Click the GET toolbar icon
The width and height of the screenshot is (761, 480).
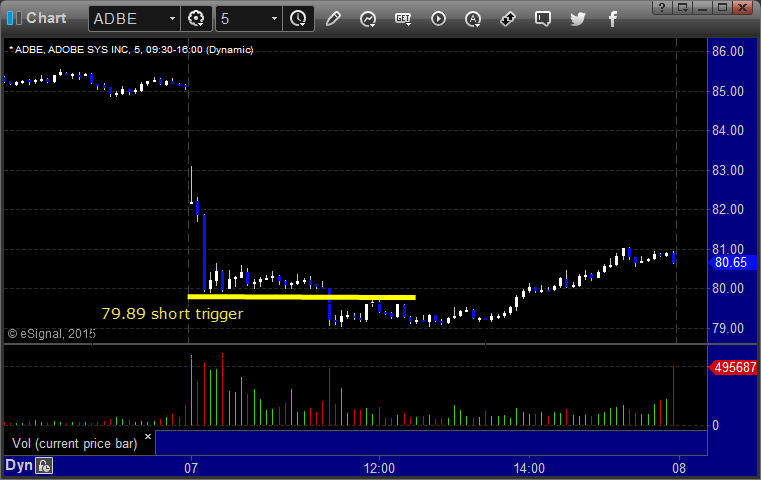403,19
